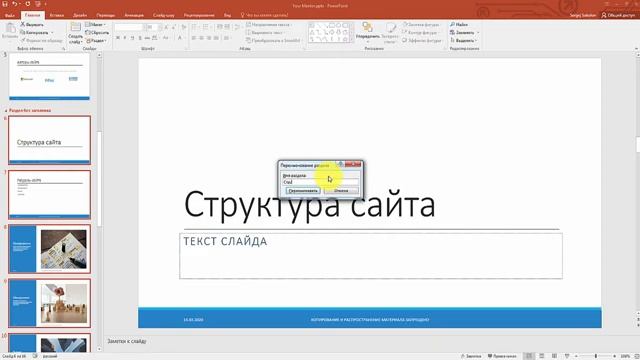The image size is (640, 360).
Task: Click the Save icon in quick access toolbar
Action: pos(5,4)
